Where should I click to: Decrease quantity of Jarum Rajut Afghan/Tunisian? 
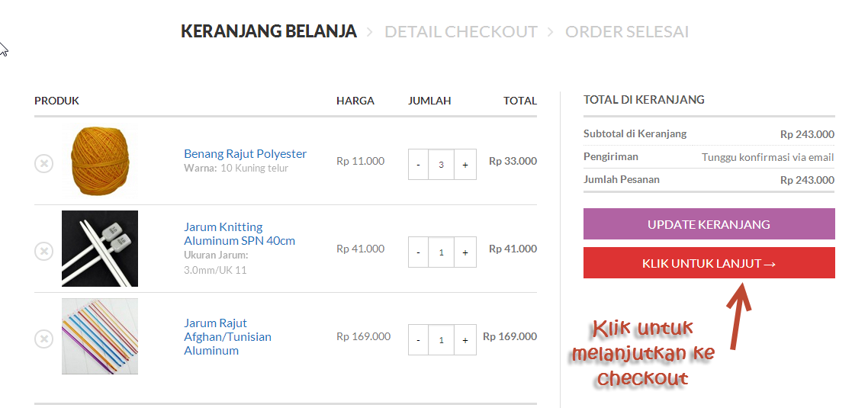418,339
